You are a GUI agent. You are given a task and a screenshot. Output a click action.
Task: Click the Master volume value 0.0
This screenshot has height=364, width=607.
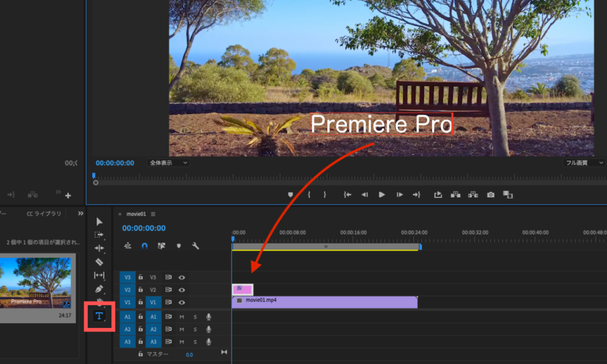click(189, 355)
